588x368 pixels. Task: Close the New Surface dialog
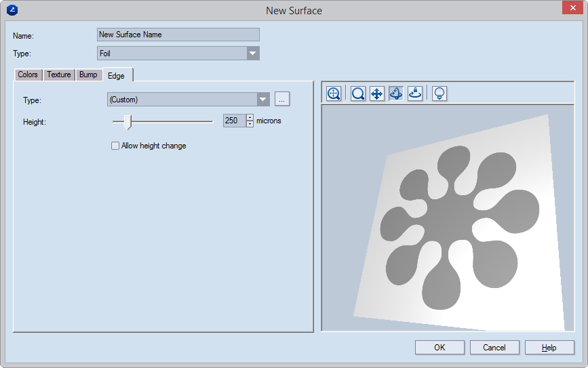tap(571, 9)
